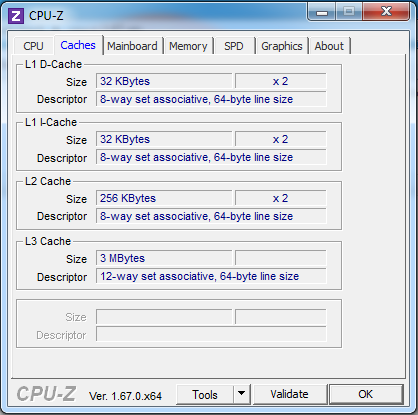The height and width of the screenshot is (415, 418).
Task: Close the CPU-Z window
Action: click(x=386, y=12)
